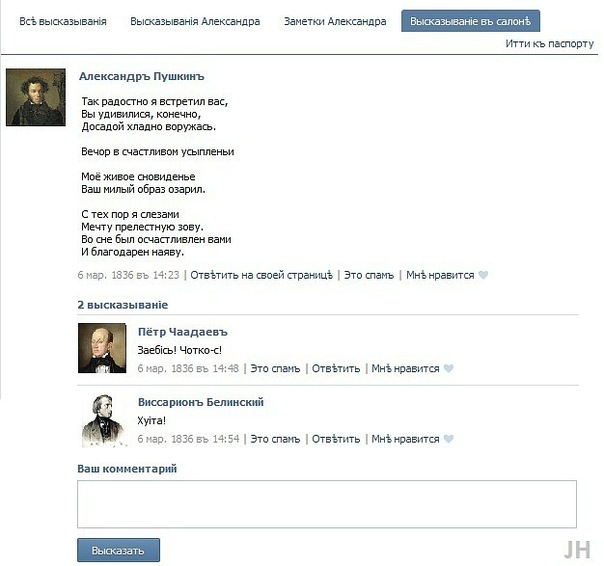Select the "Высказываніе въ салонѣ" tab
604x566 pixels.
(470, 21)
